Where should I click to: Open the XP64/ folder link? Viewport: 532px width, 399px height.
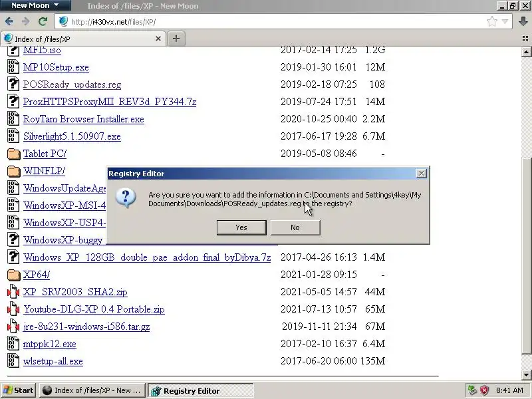[x=37, y=275]
